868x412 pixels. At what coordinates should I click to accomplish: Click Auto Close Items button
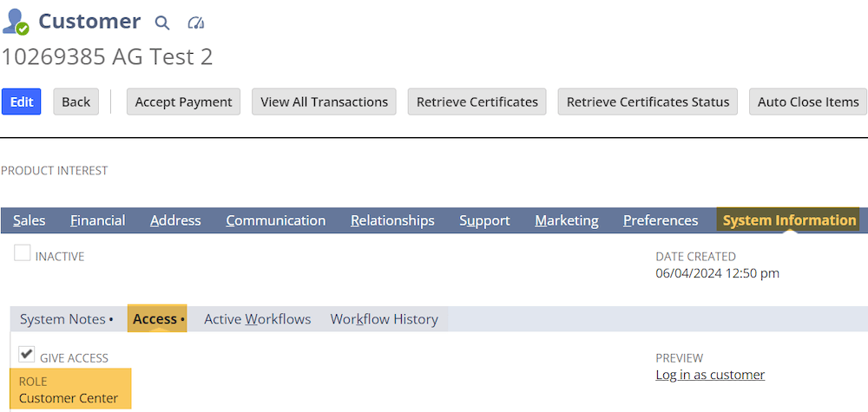pyautogui.click(x=808, y=101)
